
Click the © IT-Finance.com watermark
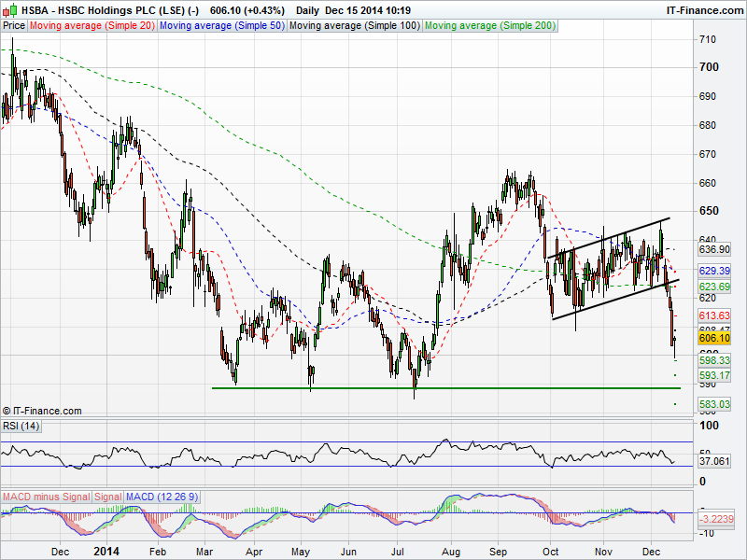(42, 411)
